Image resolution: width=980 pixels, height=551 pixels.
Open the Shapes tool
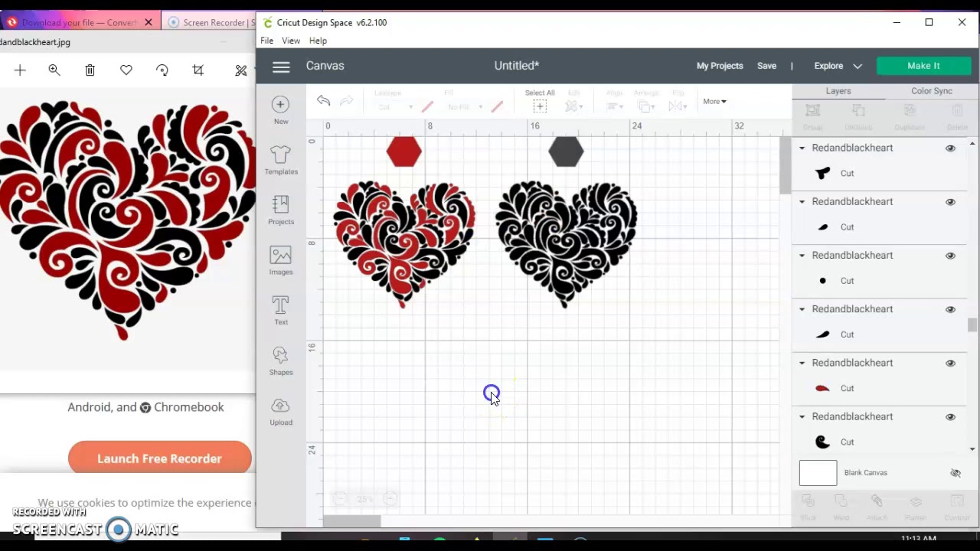(281, 360)
